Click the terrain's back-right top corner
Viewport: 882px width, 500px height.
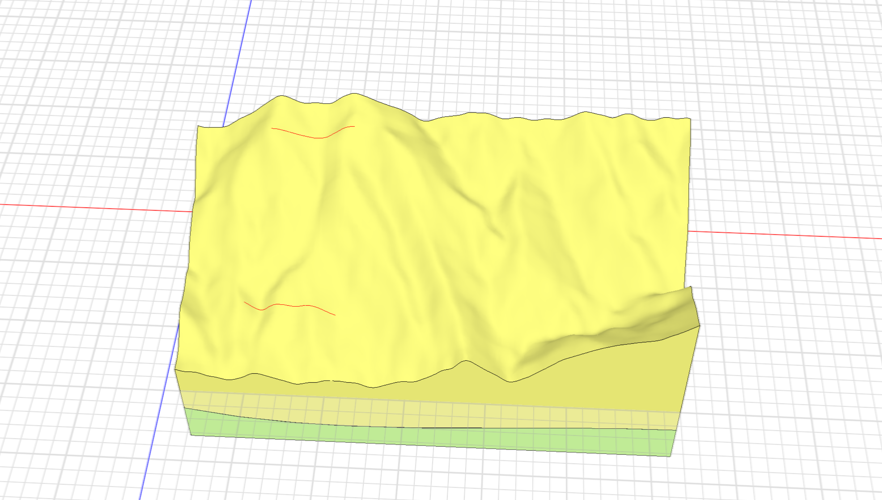coord(691,119)
